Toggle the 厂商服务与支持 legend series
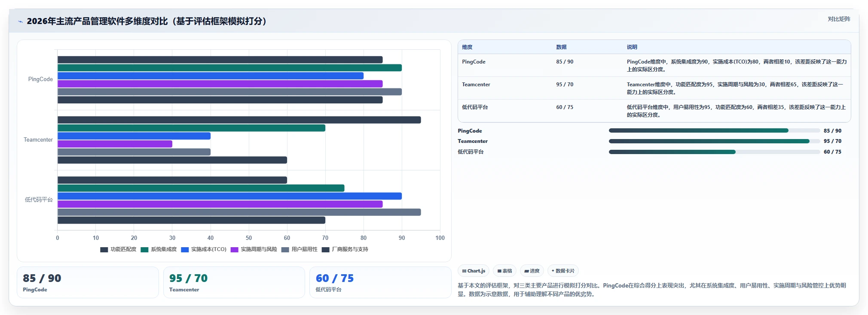The image size is (868, 315). pyautogui.click(x=345, y=249)
